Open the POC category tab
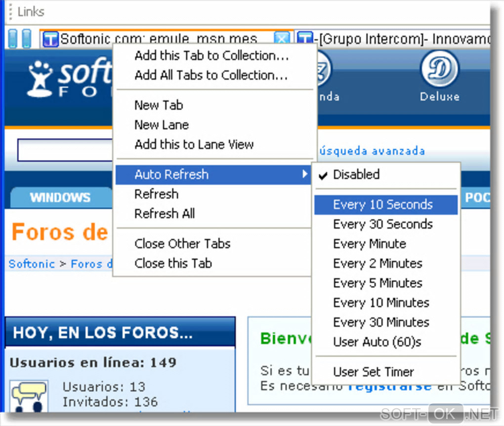504x426 pixels. 477,197
